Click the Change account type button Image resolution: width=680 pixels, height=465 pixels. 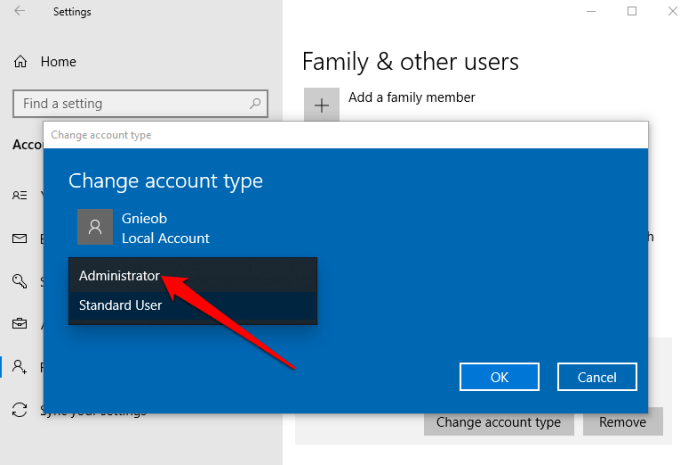[498, 422]
